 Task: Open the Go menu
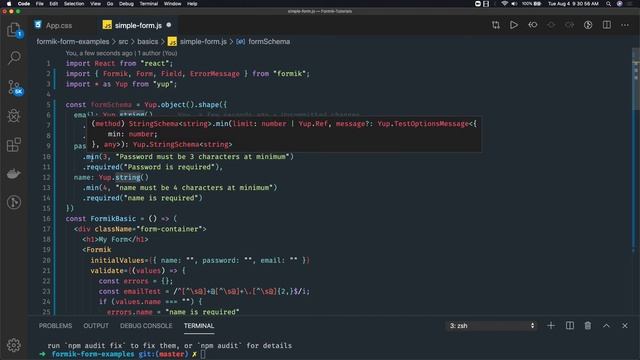[x=110, y=4]
